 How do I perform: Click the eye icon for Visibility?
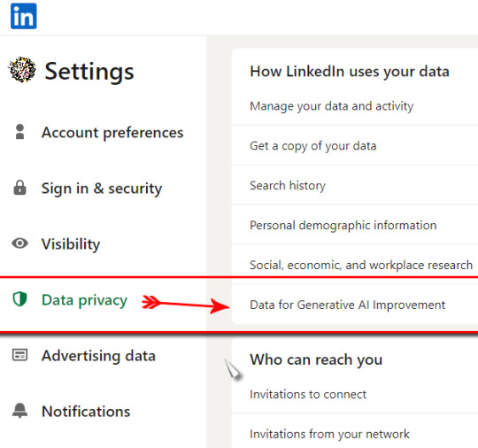point(19,243)
